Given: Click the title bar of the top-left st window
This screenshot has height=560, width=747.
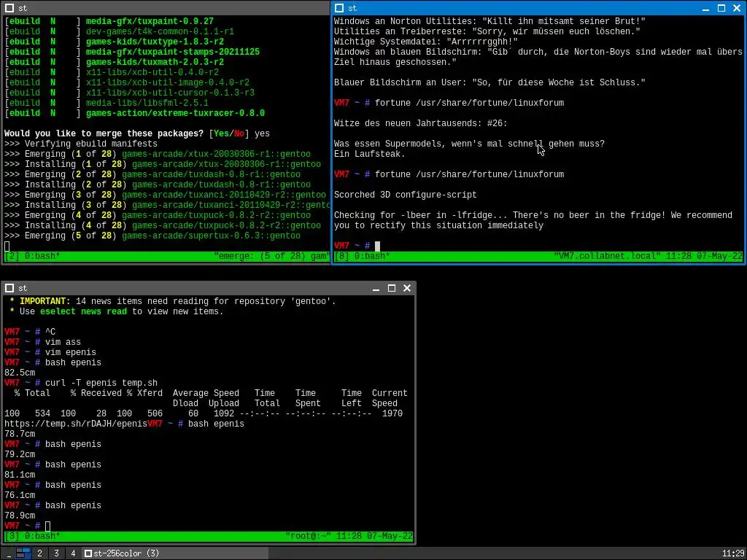Looking at the screenshot, I should (x=165, y=8).
